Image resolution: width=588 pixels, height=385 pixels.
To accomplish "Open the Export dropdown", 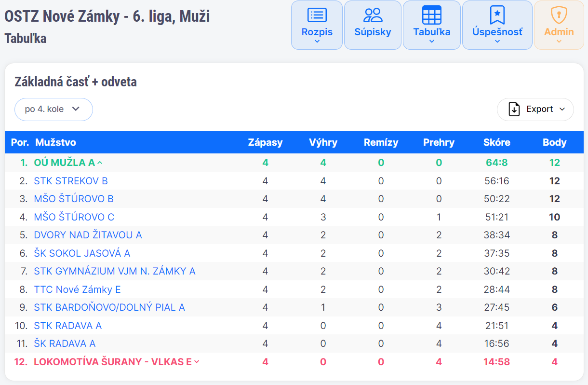I will pyautogui.click(x=535, y=110).
